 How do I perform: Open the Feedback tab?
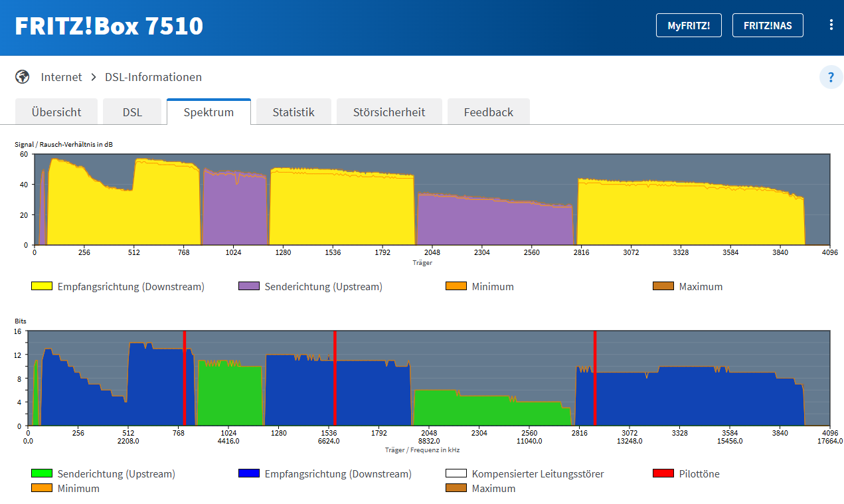coord(488,112)
